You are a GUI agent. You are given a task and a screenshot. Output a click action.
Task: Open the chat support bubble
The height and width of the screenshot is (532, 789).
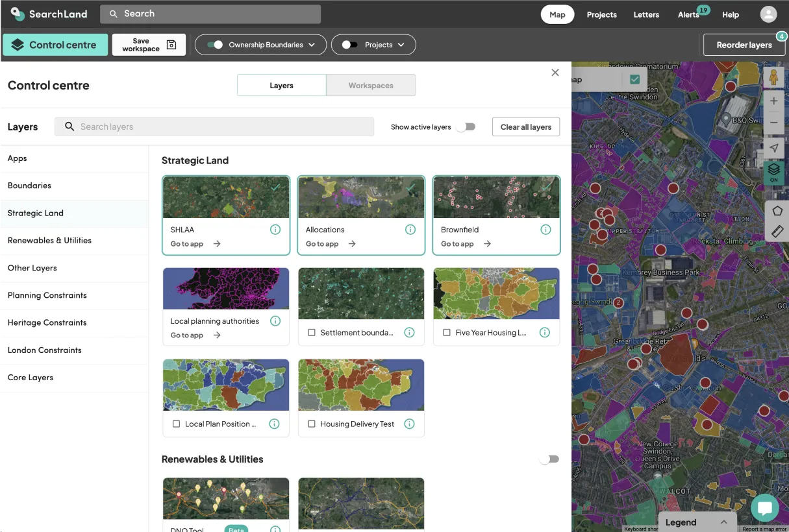[x=765, y=508]
